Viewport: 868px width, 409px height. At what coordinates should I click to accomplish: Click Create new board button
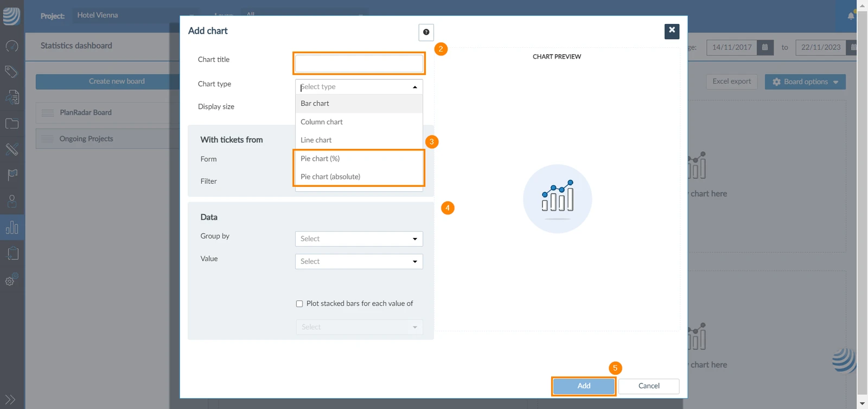[107, 81]
